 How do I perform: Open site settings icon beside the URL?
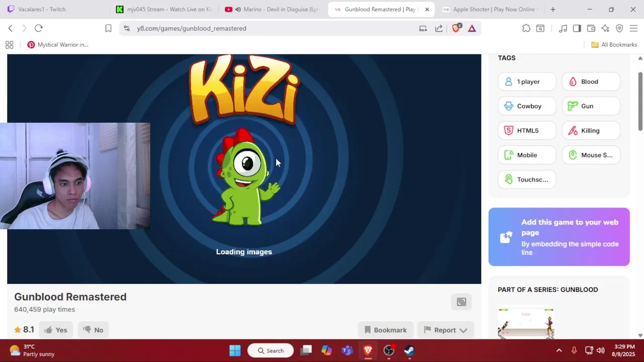[126, 28]
